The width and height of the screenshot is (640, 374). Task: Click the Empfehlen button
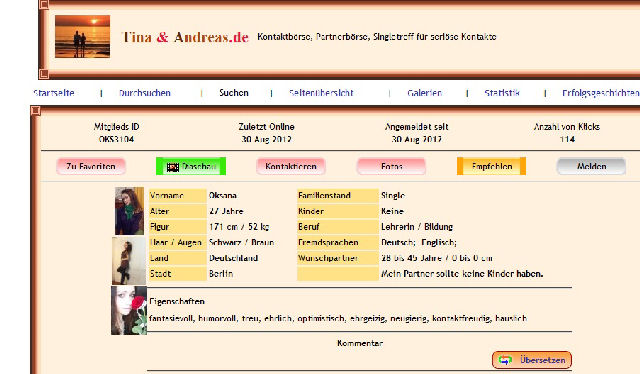coord(491,166)
